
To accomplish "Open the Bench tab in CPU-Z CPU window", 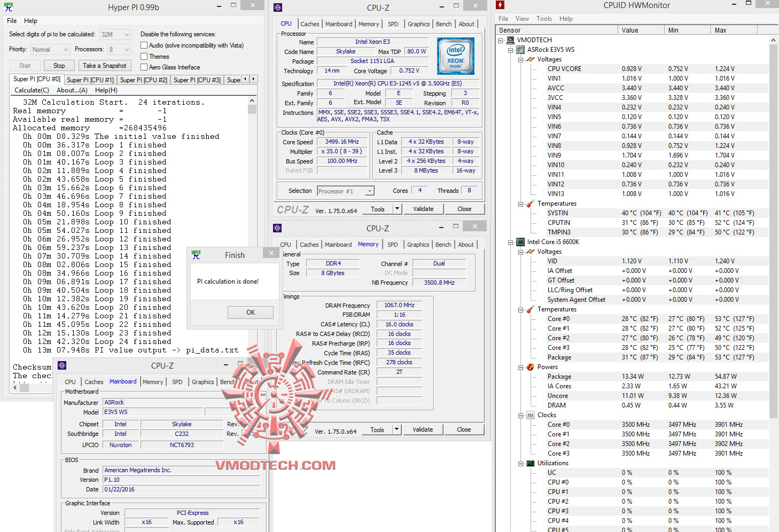I will [x=444, y=24].
